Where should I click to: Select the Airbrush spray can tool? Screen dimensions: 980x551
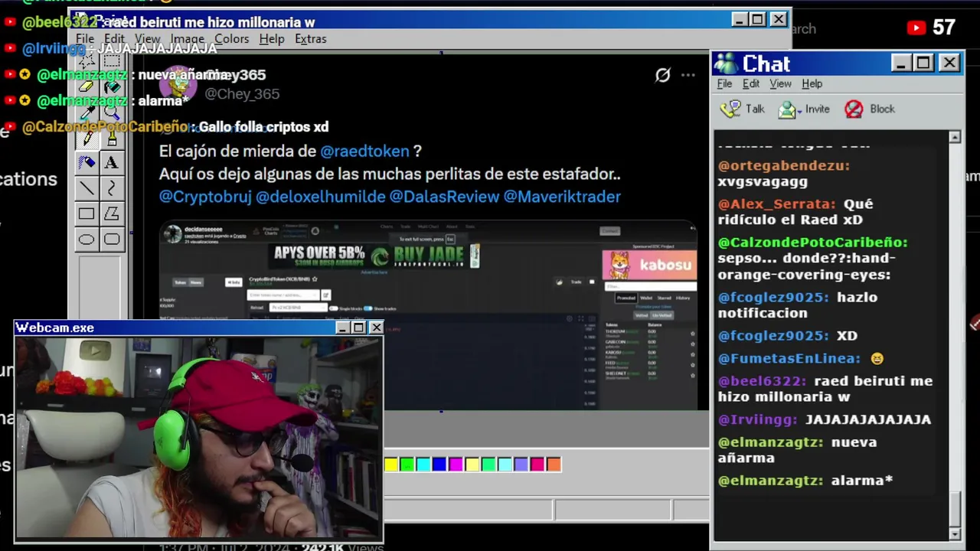point(87,163)
